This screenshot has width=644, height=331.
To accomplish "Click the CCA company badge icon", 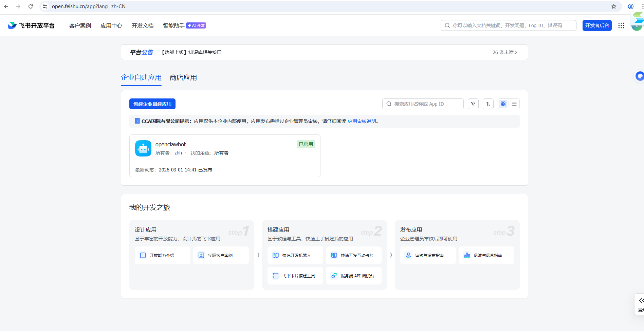I will [137, 121].
